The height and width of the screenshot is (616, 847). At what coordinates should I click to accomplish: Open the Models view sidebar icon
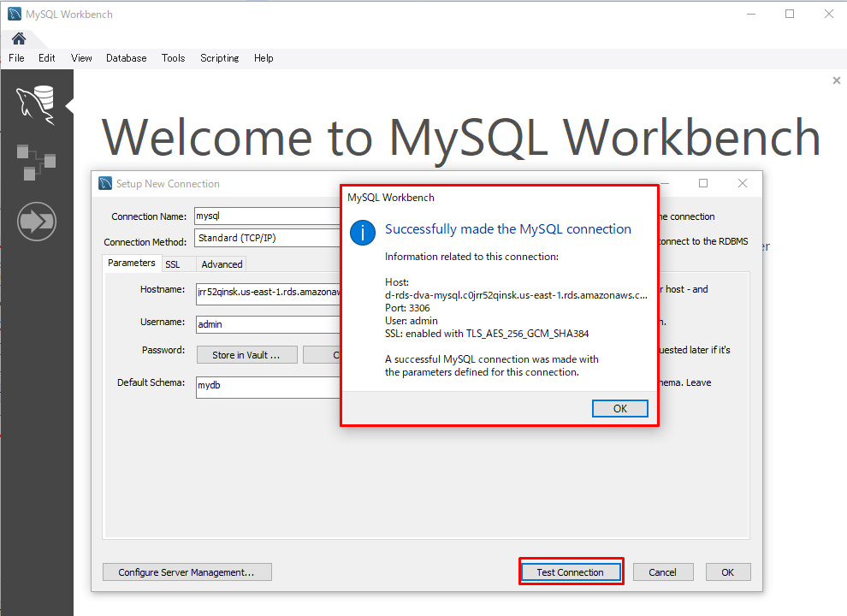click(x=36, y=162)
